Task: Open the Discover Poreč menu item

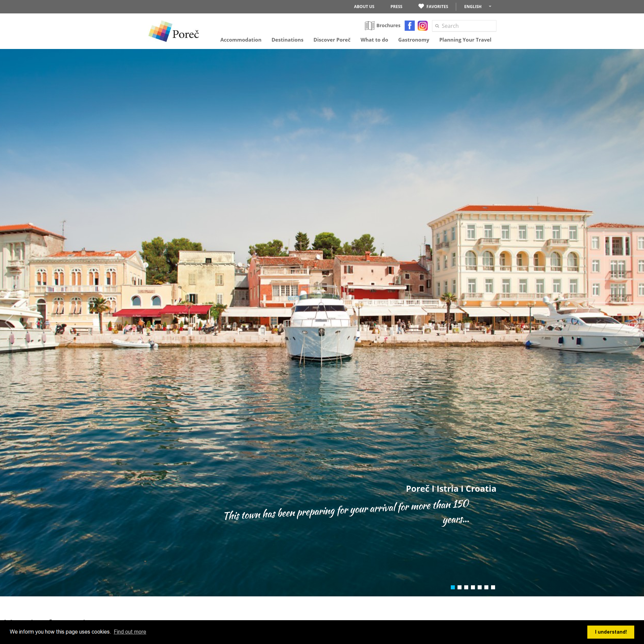Action: tap(331, 40)
